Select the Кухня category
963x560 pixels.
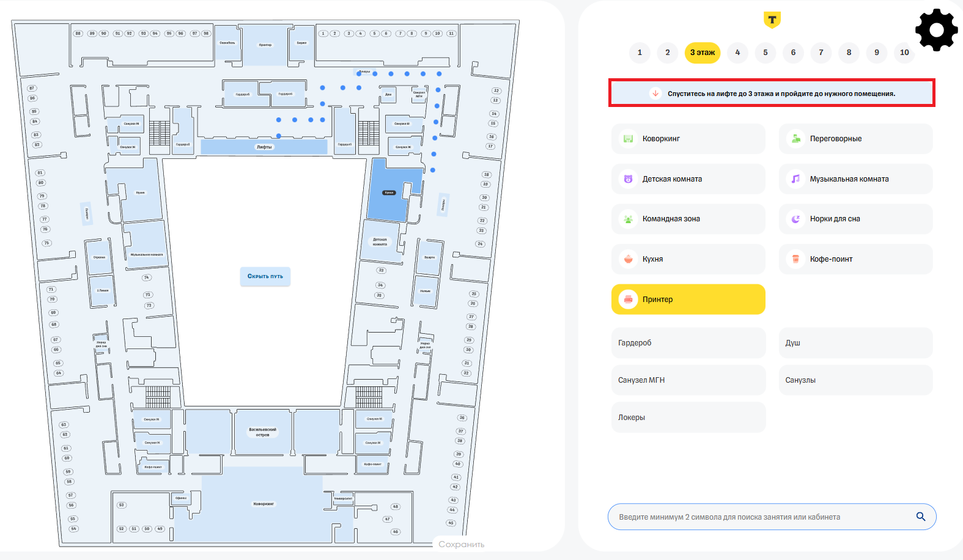pos(688,259)
